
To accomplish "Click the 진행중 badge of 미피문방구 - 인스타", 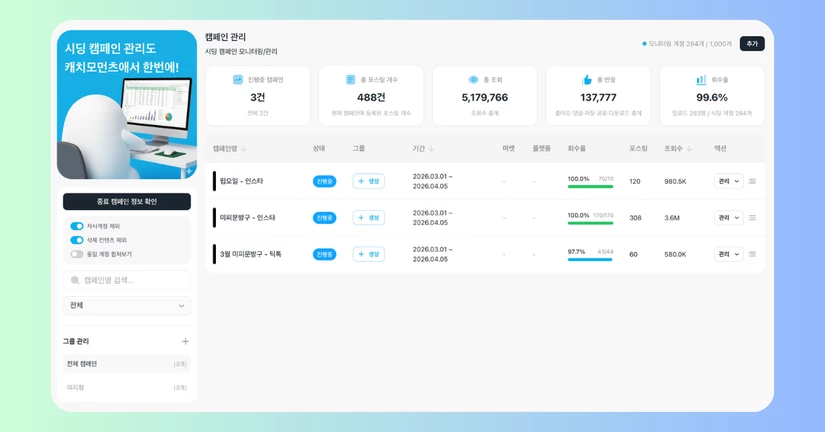I will [325, 217].
